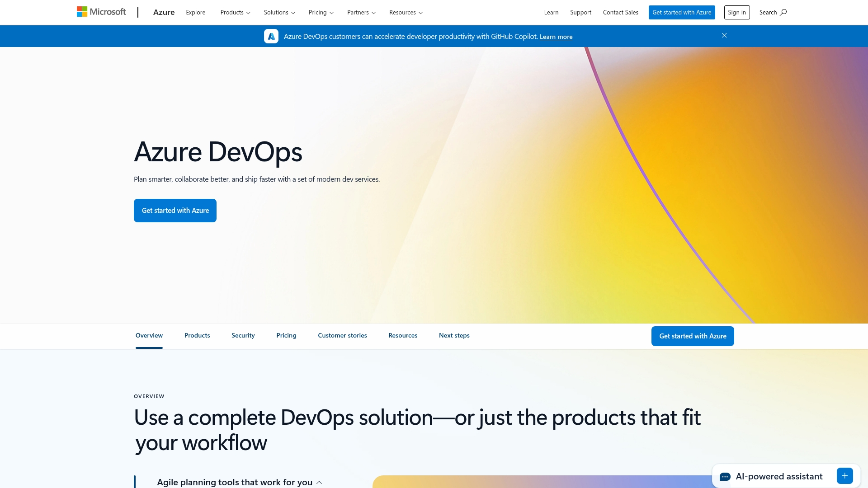Click the plus button on assistant widget
This screenshot has height=488, width=868.
click(844, 476)
